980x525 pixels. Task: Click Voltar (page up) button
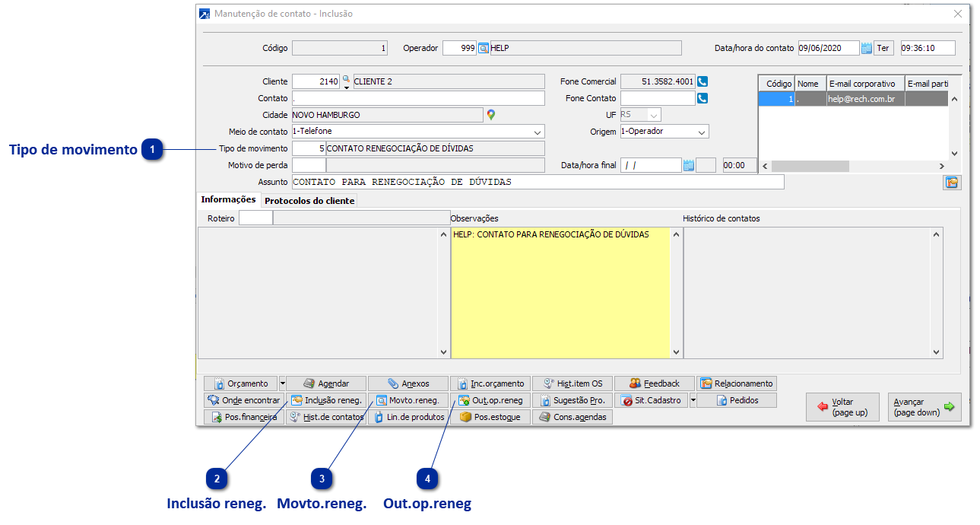click(842, 407)
